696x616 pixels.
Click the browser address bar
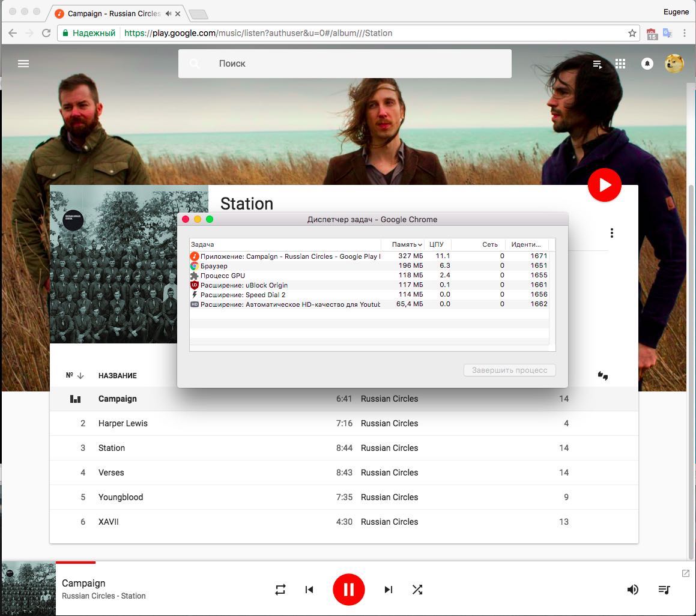[348, 33]
